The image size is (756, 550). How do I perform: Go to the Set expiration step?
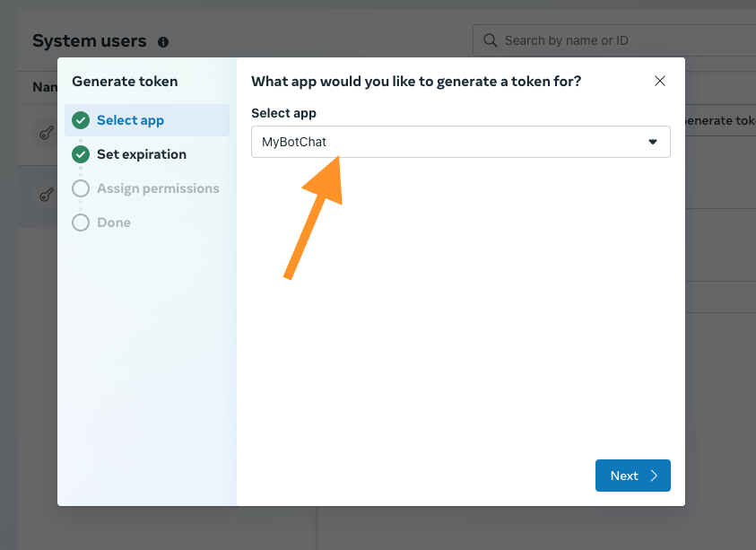(x=142, y=154)
